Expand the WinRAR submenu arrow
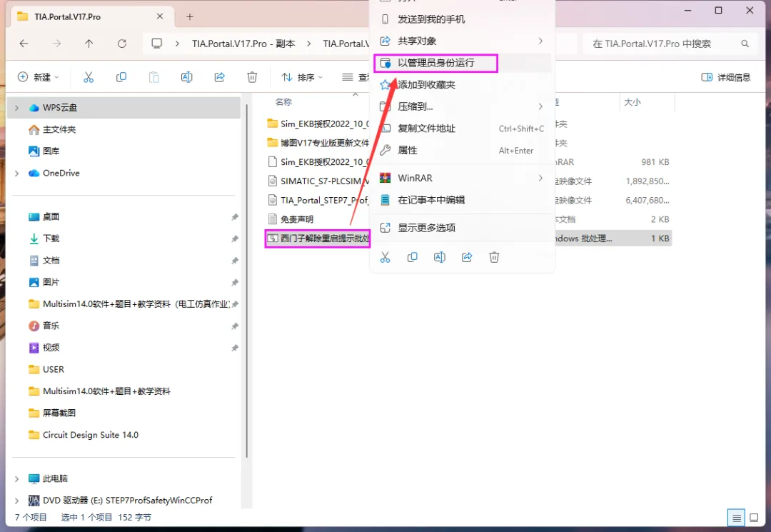Image resolution: width=771 pixels, height=532 pixels. (x=540, y=178)
